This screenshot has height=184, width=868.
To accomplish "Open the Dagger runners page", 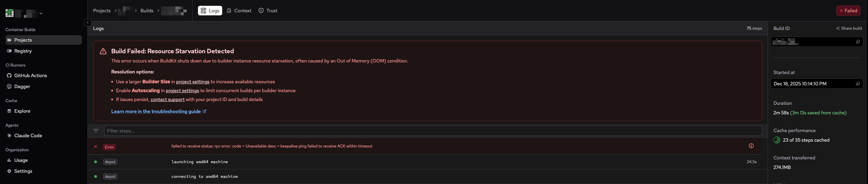I will pyautogui.click(x=22, y=86).
